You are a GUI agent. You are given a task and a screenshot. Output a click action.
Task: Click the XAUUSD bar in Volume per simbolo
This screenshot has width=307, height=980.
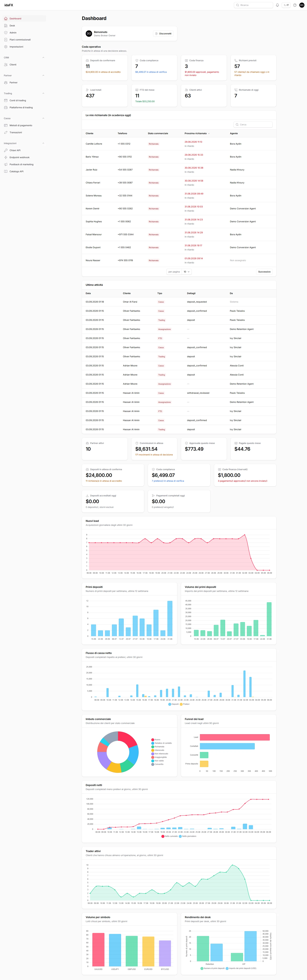pyautogui.click(x=98, y=950)
